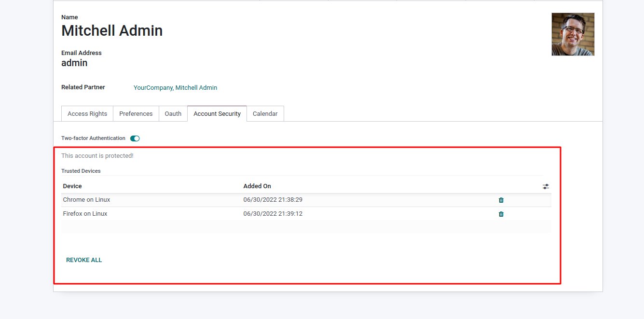644x319 pixels.
Task: Delete the Firefox on Linux trusted device
Action: point(501,214)
